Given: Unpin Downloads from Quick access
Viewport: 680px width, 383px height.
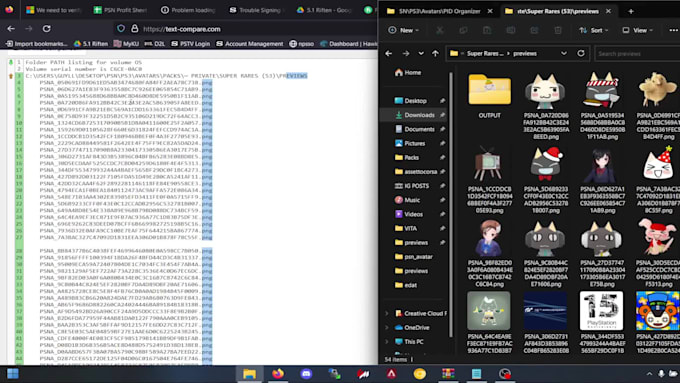Looking at the screenshot, I should click(x=442, y=115).
